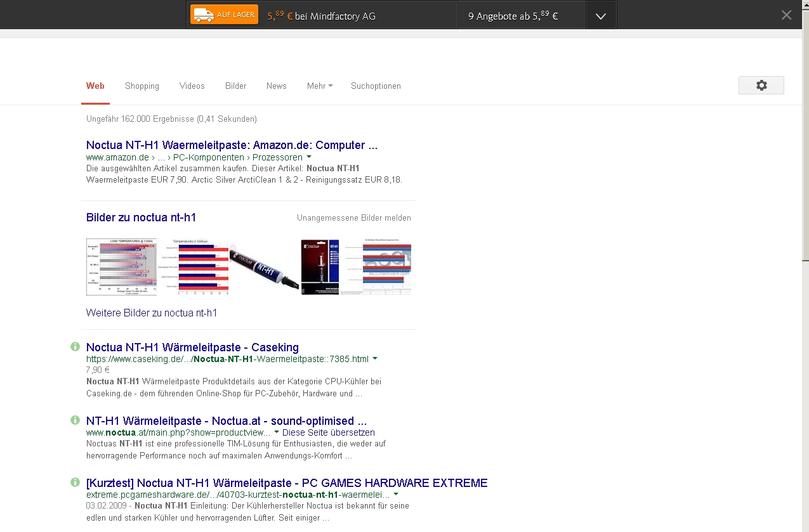Expand the pcgameshardware URL dropdown arrow
This screenshot has width=809, height=532.
[x=396, y=495]
